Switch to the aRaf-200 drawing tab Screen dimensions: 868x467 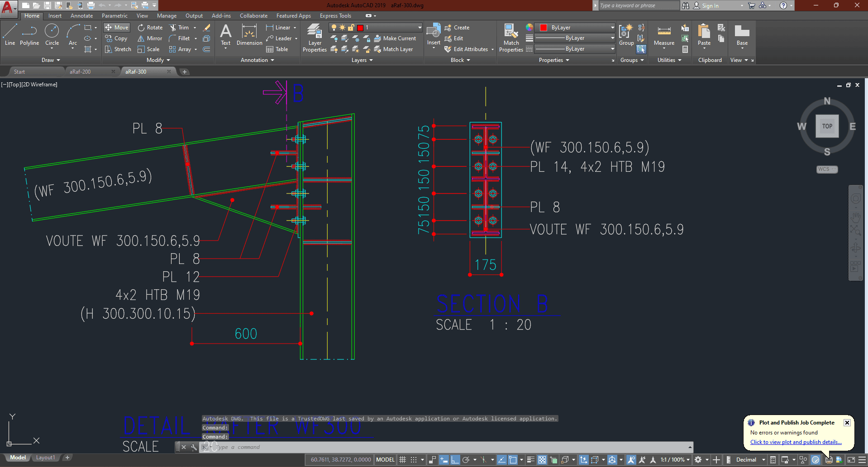click(x=81, y=72)
